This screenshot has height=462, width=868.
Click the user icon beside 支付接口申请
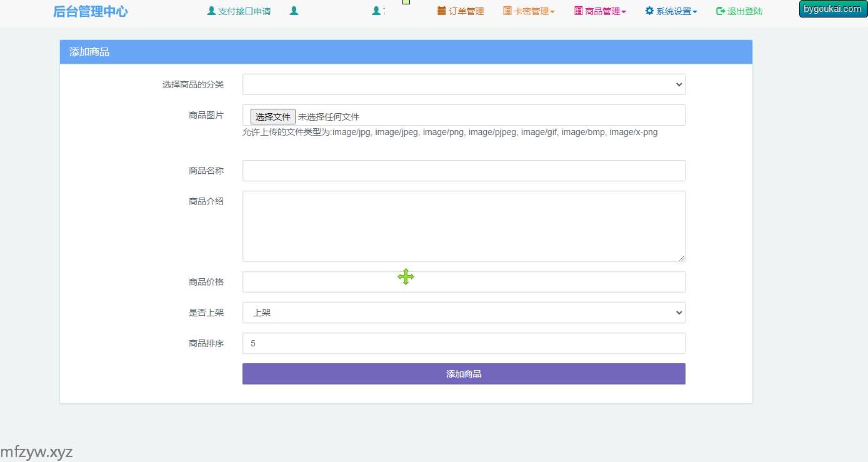point(211,11)
